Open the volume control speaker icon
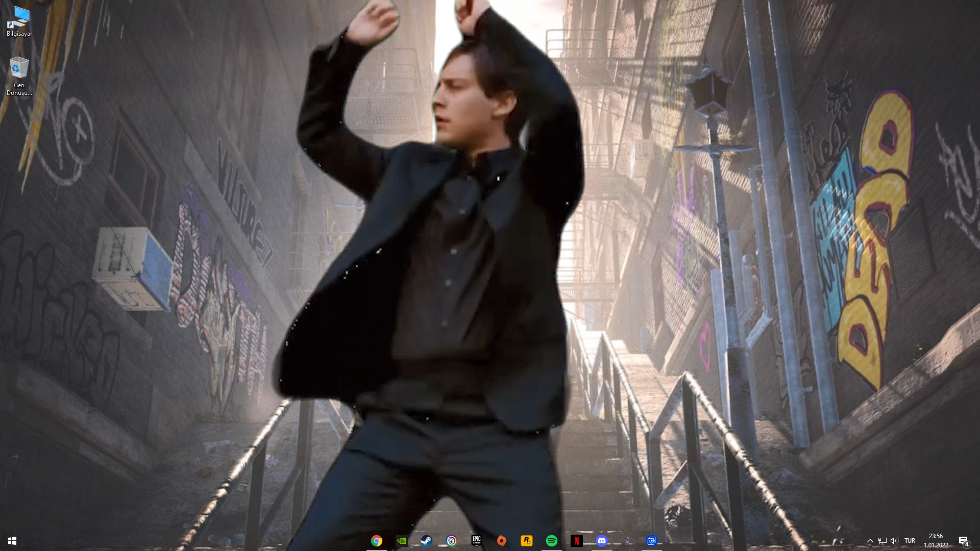 [894, 541]
